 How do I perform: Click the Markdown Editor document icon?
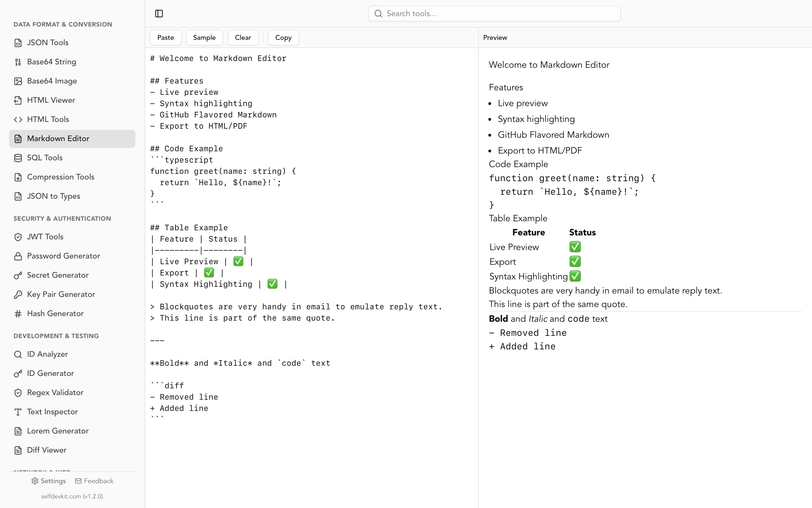(18, 138)
